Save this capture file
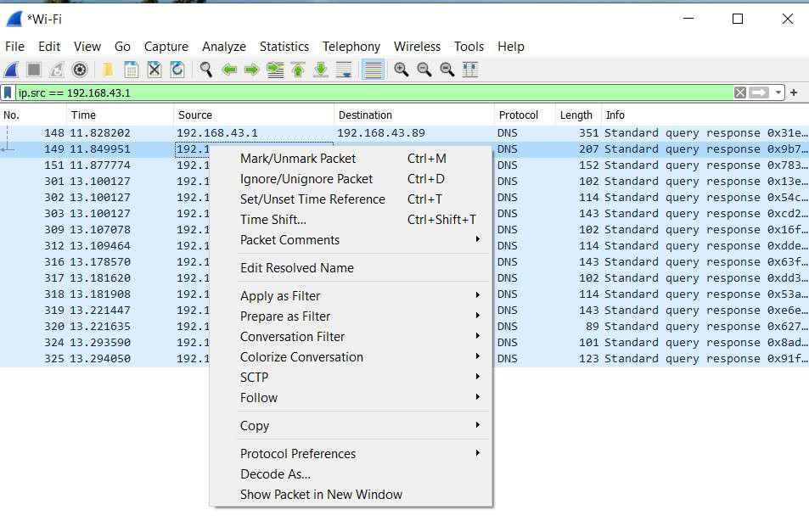 131,70
